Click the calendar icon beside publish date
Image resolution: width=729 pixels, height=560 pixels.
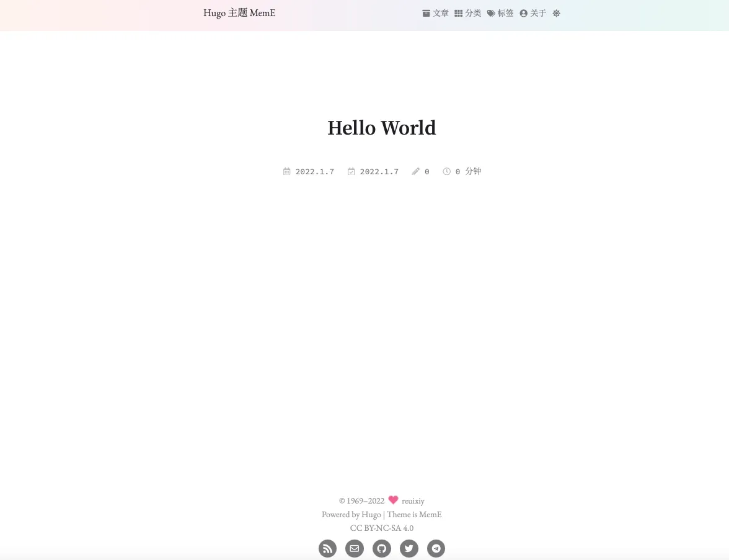286,172
